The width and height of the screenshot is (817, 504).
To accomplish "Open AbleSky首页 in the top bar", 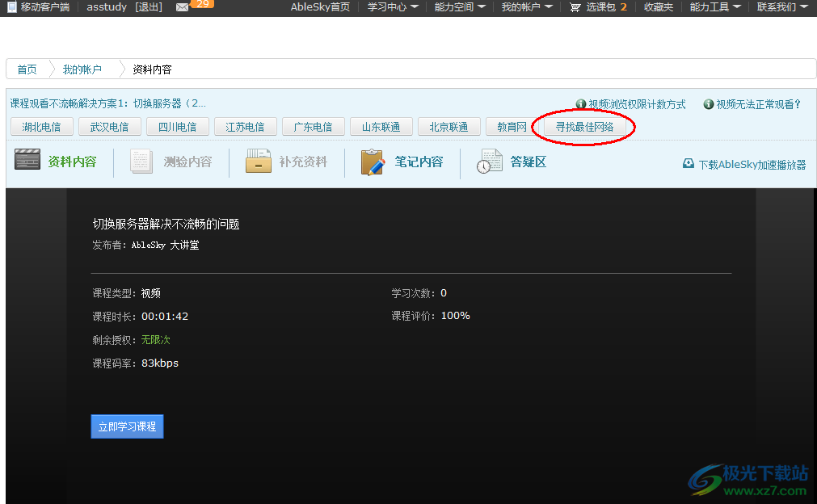I will pyautogui.click(x=320, y=6).
